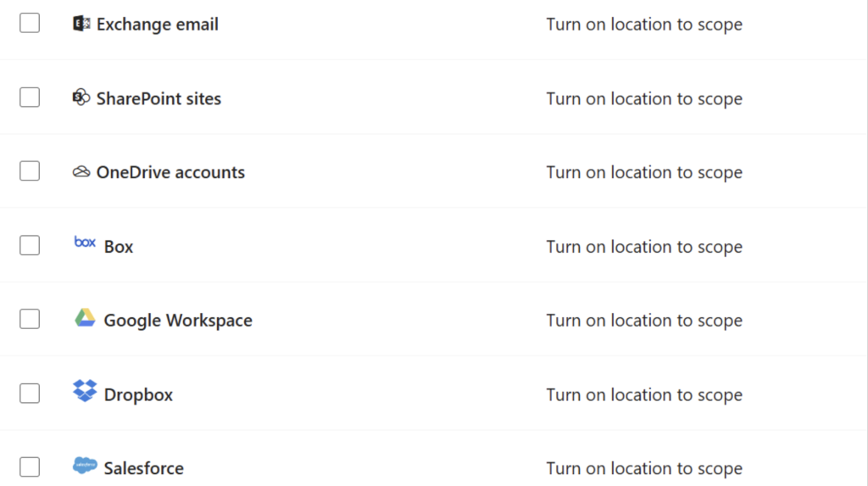Toggle the Google Workspace checkbox
The height and width of the screenshot is (486, 868).
pyautogui.click(x=30, y=319)
